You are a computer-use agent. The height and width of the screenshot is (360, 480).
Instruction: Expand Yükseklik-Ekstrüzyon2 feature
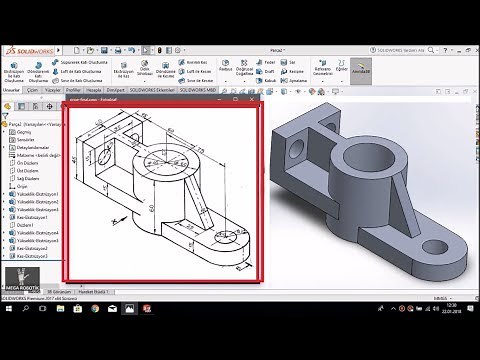4,202
